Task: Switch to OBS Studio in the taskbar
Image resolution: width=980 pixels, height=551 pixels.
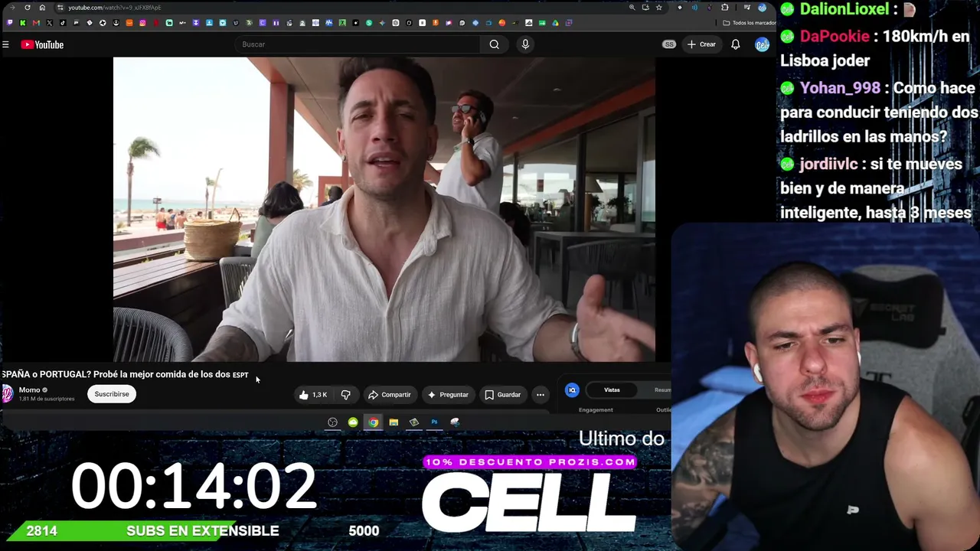Action: pyautogui.click(x=332, y=422)
